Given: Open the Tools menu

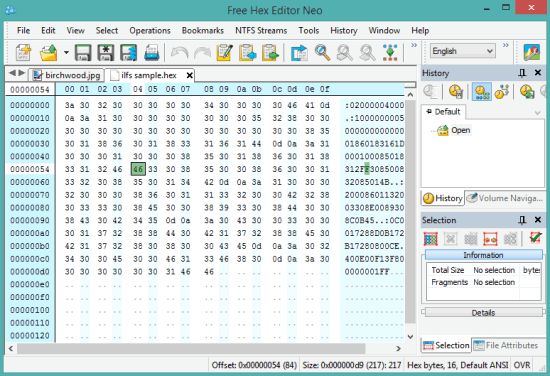Looking at the screenshot, I should (x=309, y=31).
